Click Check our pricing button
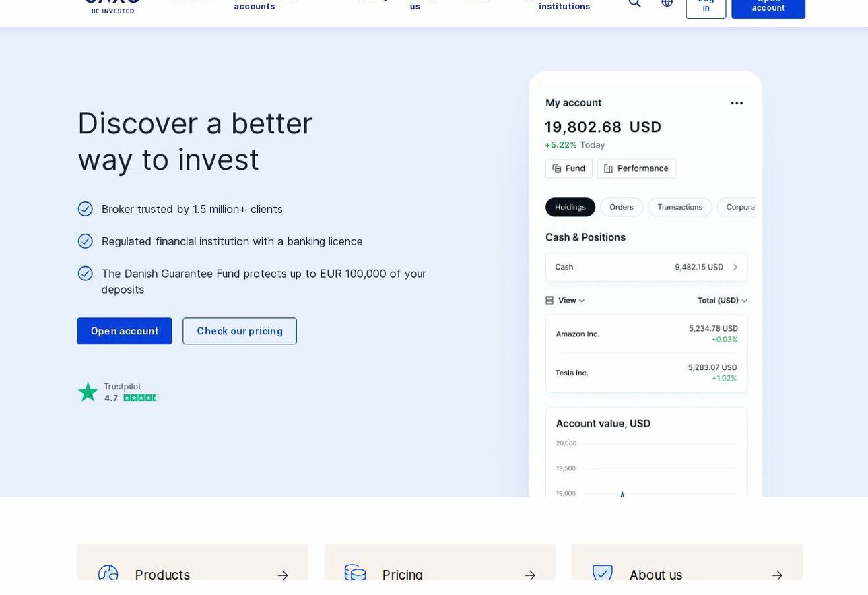The width and height of the screenshot is (868, 595). (x=240, y=332)
